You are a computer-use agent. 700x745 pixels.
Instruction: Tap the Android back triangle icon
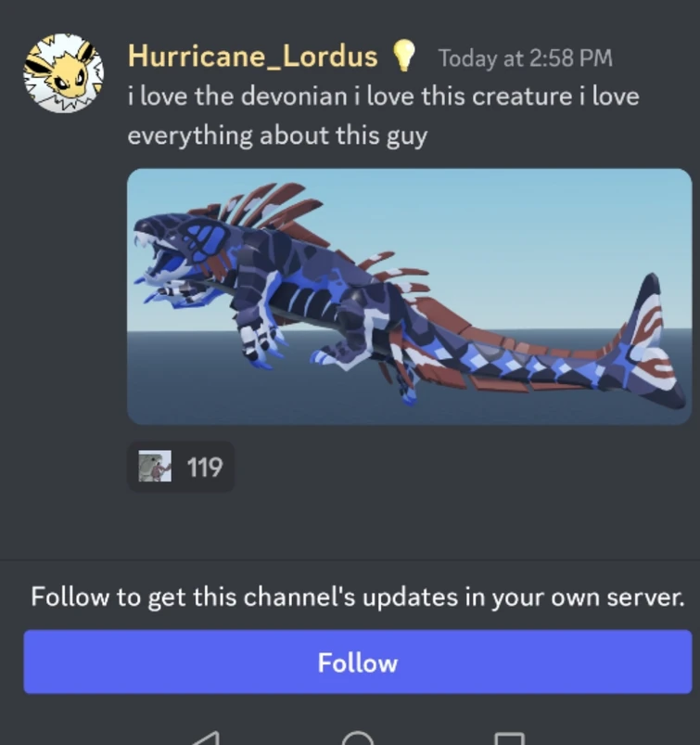[x=205, y=739]
